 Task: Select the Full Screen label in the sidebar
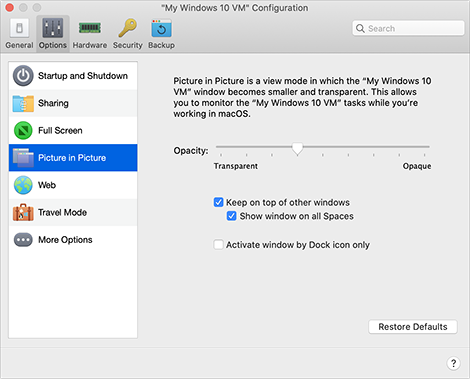(x=60, y=130)
